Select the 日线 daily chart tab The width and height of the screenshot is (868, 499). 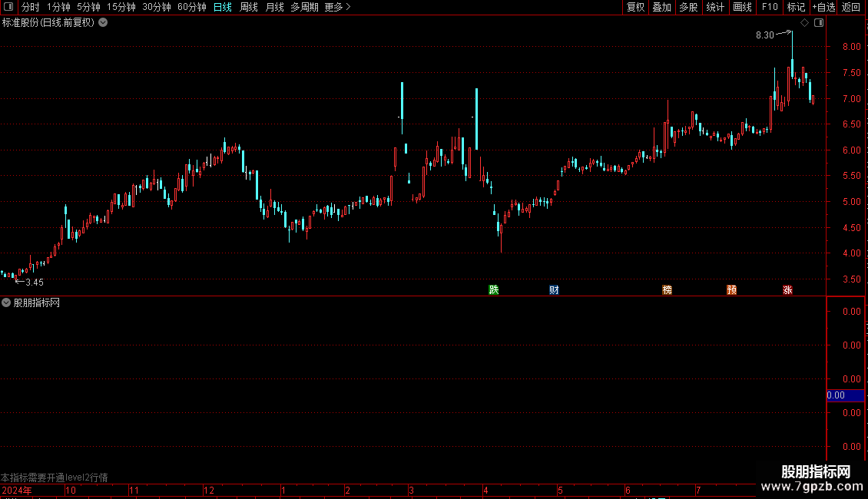pos(223,7)
